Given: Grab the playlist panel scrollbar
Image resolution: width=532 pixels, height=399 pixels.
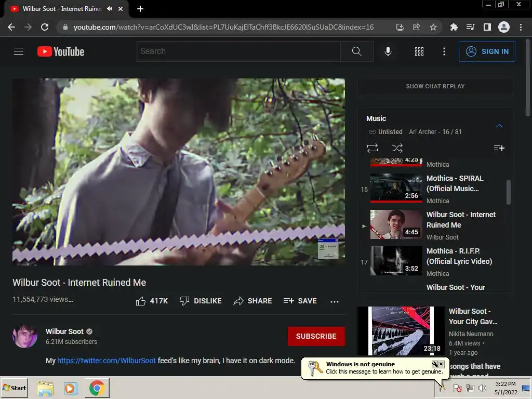Looking at the screenshot, I should [x=508, y=192].
